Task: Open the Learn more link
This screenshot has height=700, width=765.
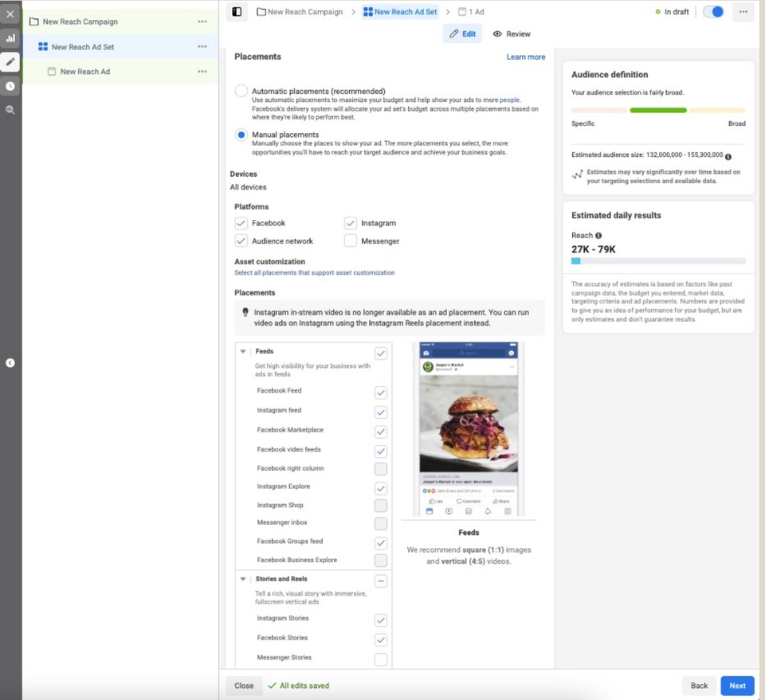Action: [525, 57]
